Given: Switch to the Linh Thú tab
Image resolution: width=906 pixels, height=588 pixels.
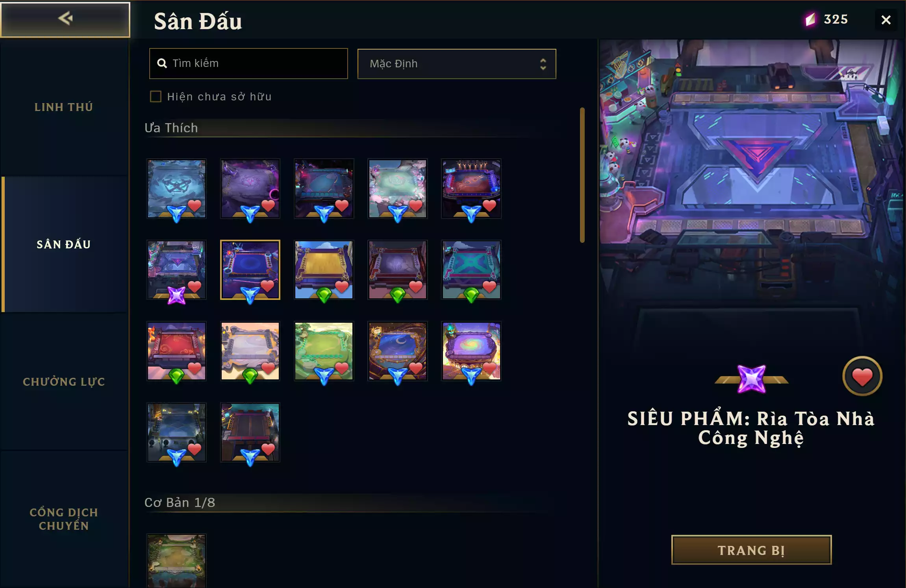Looking at the screenshot, I should (64, 107).
